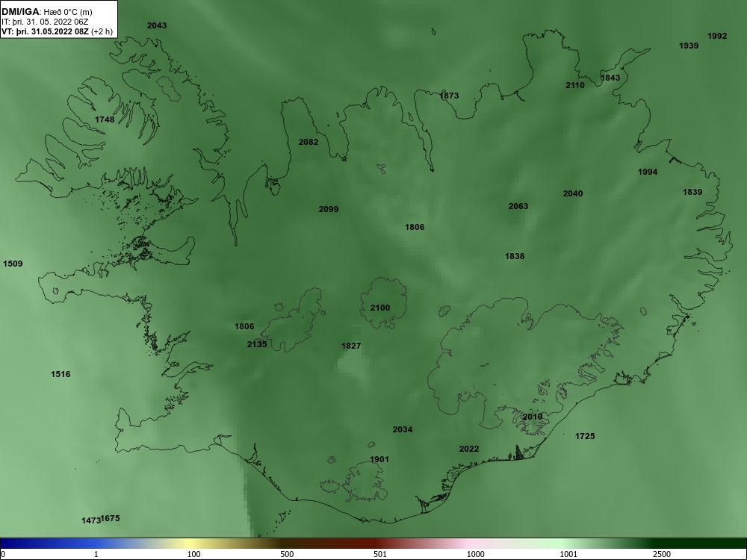
Task: Click the 2100 label inside the glacier outline
Action: point(380,308)
